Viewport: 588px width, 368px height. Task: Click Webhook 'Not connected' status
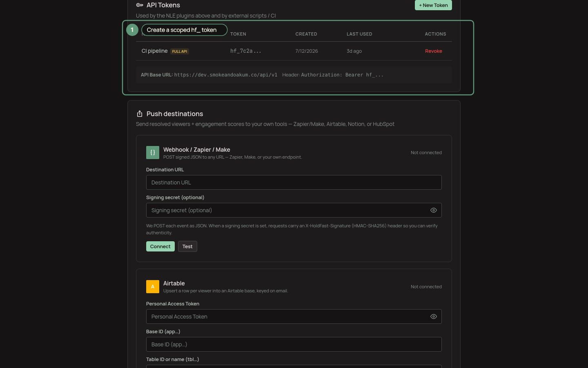(426, 153)
